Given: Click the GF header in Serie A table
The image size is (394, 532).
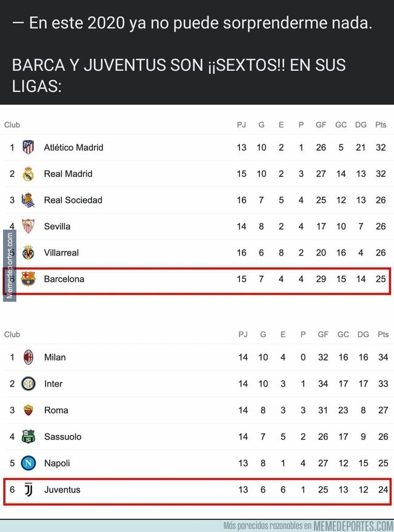Looking at the screenshot, I should tap(321, 334).
